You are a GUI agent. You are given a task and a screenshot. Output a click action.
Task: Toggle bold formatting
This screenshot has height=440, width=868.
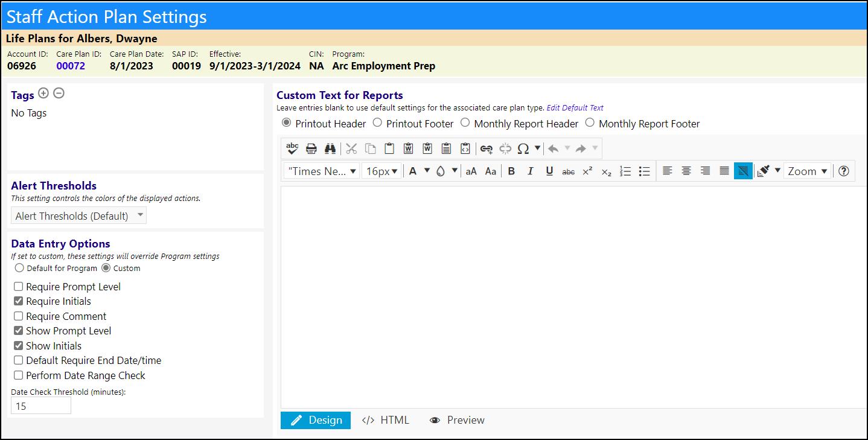coord(511,171)
